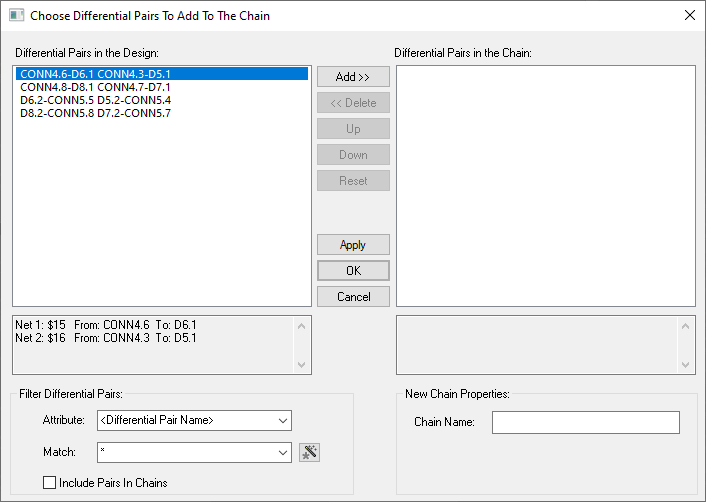Screen dimensions: 706x502
Task: Click scroll down arrow in chain details box
Action: 685,365
